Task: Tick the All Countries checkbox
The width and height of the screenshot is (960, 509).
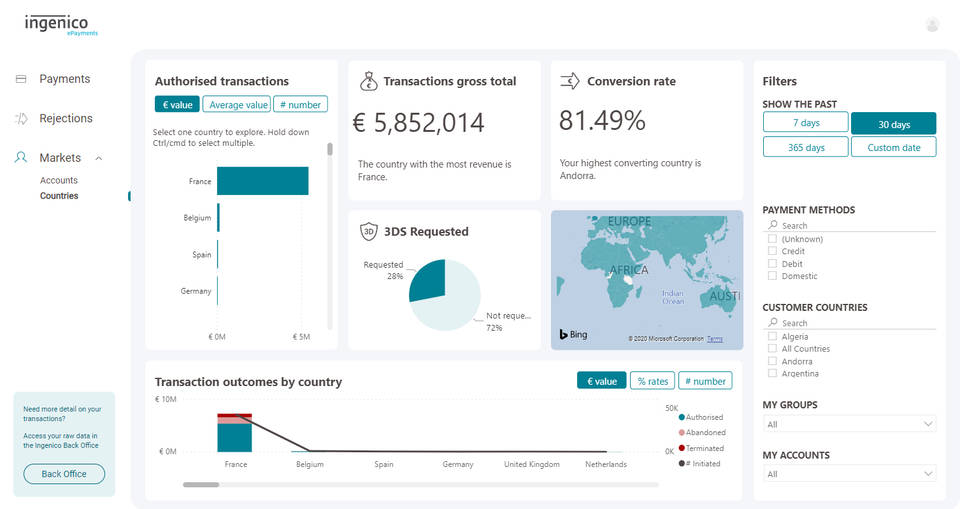Action: coord(772,349)
